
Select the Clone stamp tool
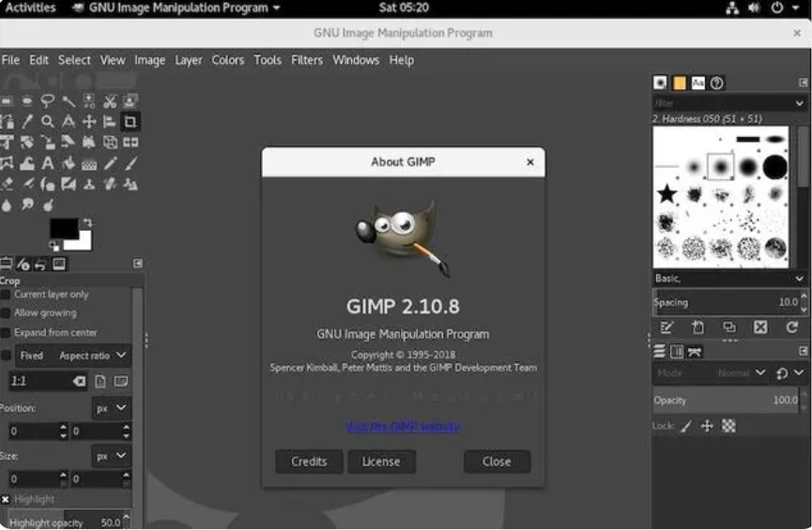[89, 184]
